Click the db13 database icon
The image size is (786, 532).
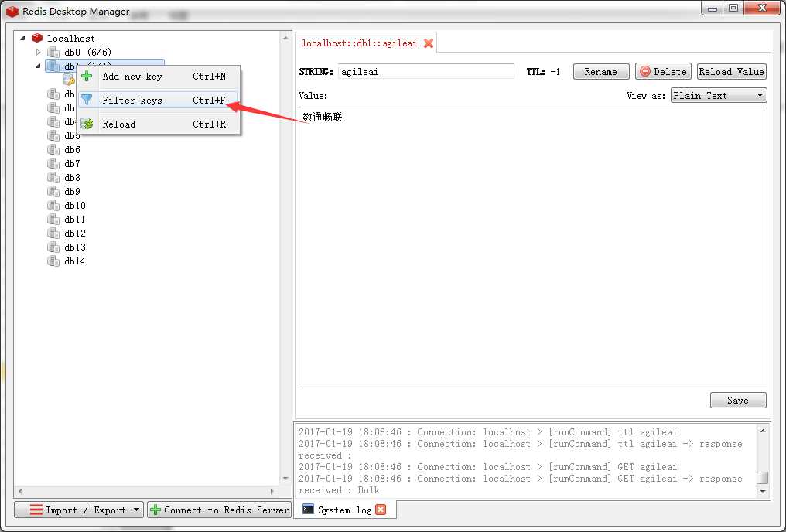(53, 247)
